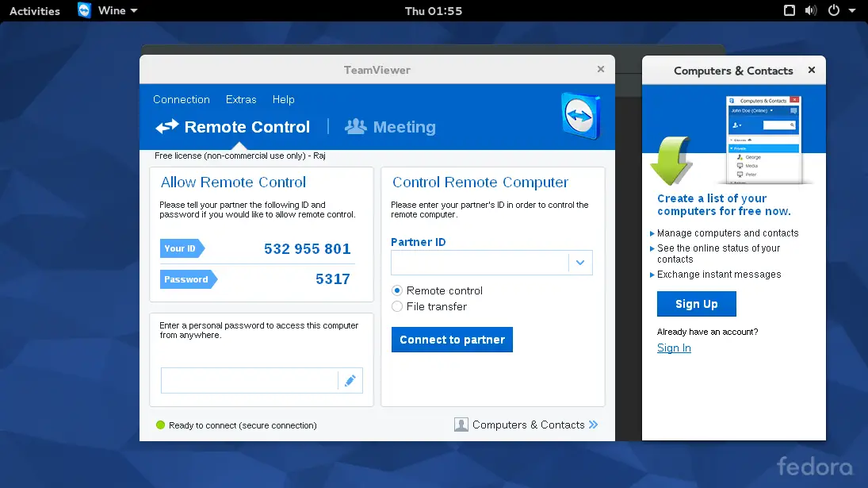The width and height of the screenshot is (868, 488).
Task: Click the Remote Control arrows icon
Action: pyautogui.click(x=166, y=127)
